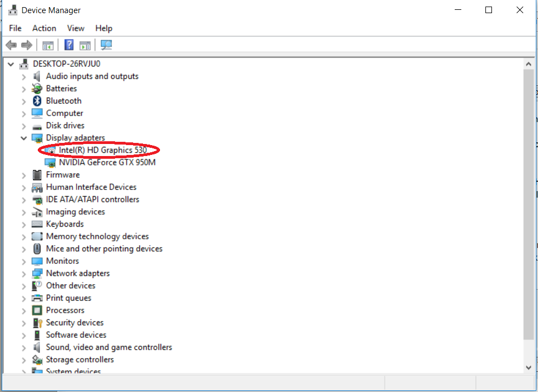Viewport: 538px width, 392px height.
Task: Expand the Audio inputs and outputs node
Action: [x=24, y=77]
